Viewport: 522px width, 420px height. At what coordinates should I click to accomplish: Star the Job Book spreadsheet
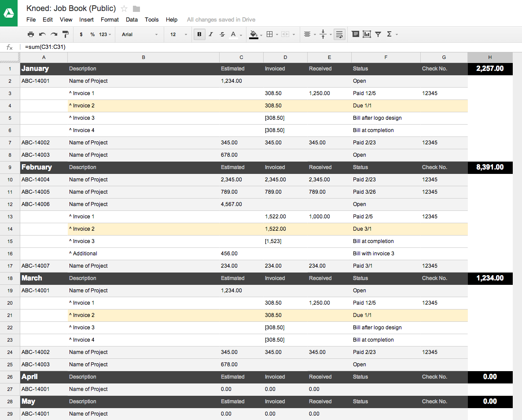coord(125,8)
